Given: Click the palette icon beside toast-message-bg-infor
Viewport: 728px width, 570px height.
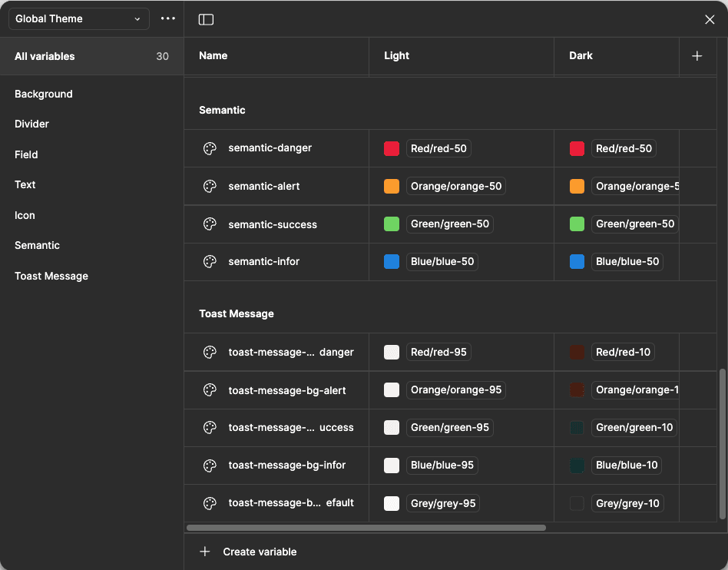Looking at the screenshot, I should coord(210,465).
